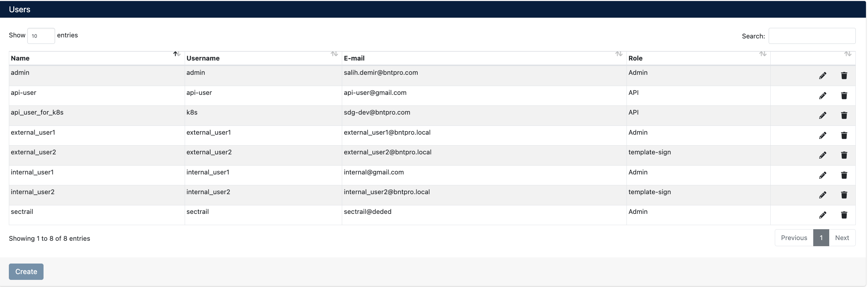Viewport: 868px width, 287px height.
Task: Edit internal_user1 using pencil icon
Action: pyautogui.click(x=822, y=175)
